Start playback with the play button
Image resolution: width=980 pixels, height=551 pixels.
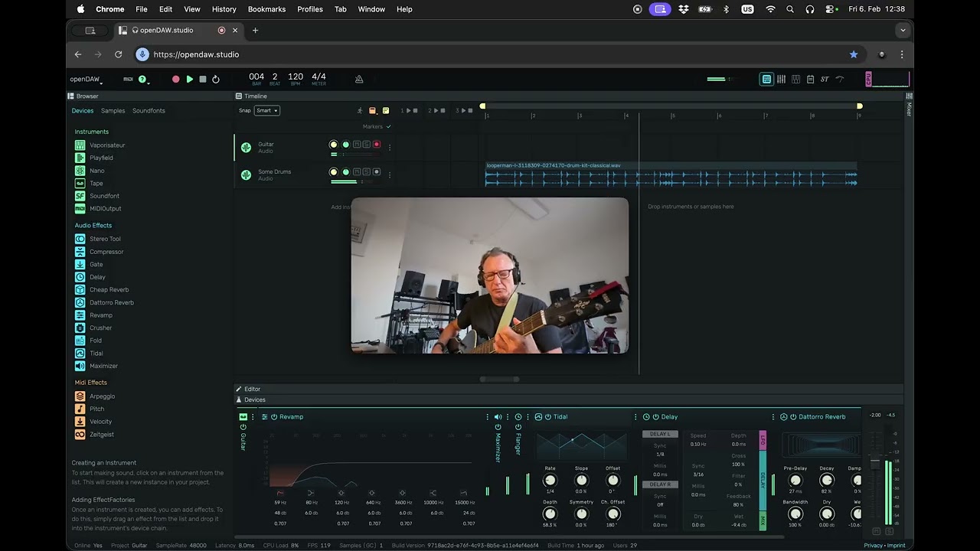(189, 79)
